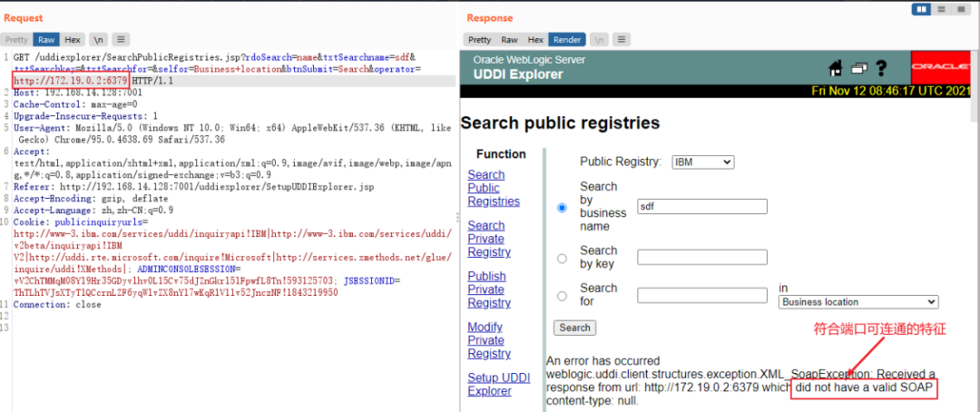Click the 'Fri Nov 12 08:46:17 UTC 2021' timestamp
The height and width of the screenshot is (412, 980).
(x=891, y=92)
